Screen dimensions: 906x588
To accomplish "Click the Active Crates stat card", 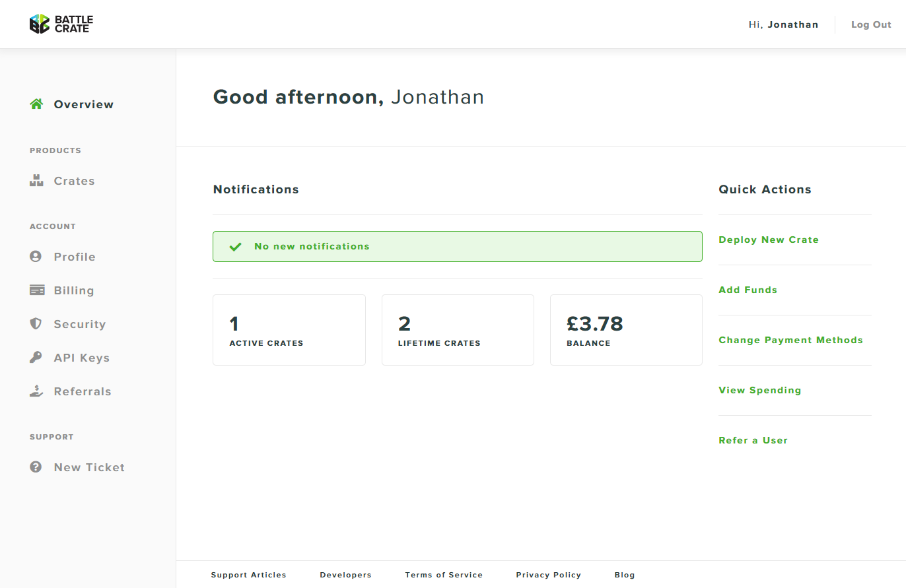I will [x=289, y=330].
